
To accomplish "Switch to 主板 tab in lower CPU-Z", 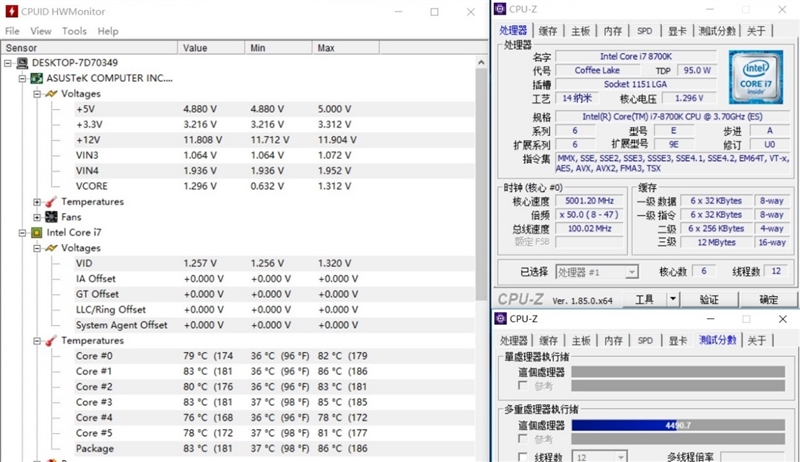I will tap(581, 341).
